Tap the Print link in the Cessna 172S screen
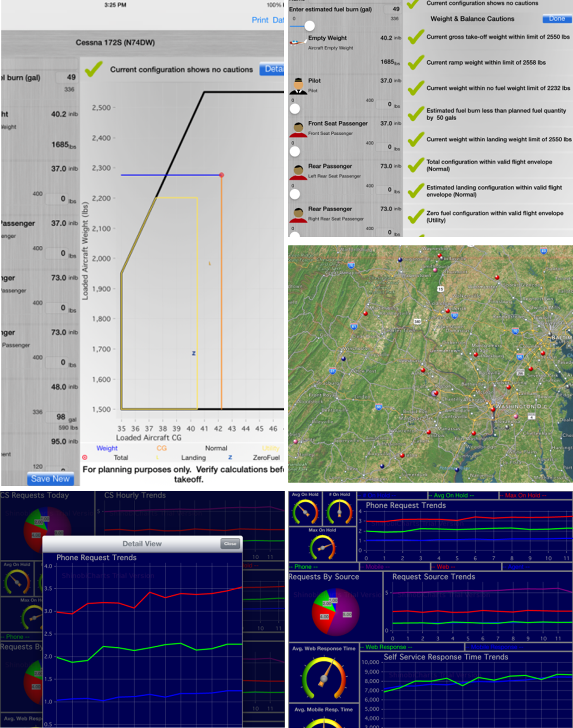Viewport: 573px width, 728px height. coord(260,20)
